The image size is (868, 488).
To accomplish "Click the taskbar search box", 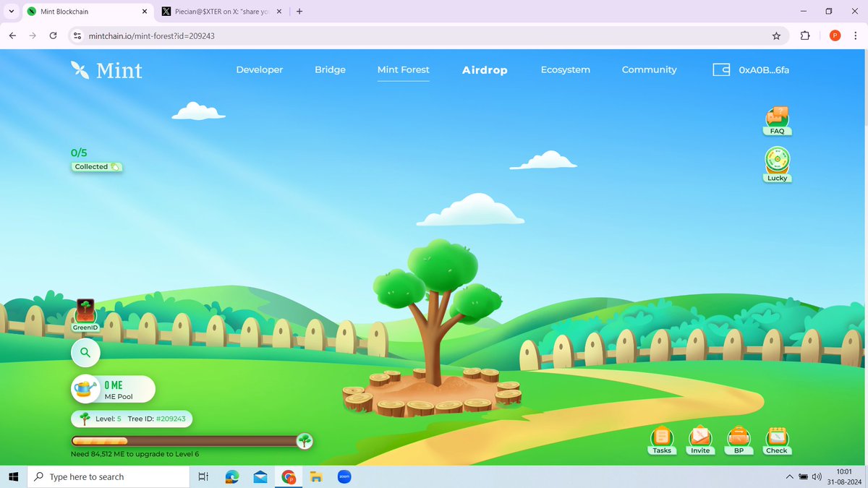I will point(107,476).
